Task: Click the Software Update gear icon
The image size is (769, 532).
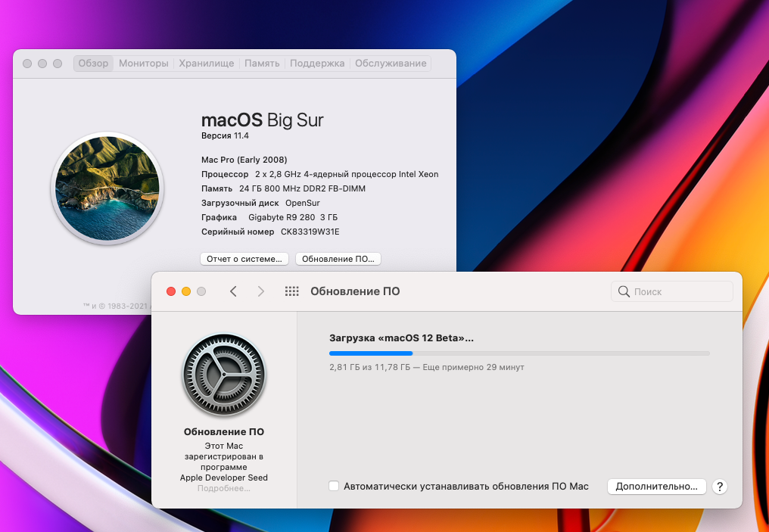Action: (223, 375)
